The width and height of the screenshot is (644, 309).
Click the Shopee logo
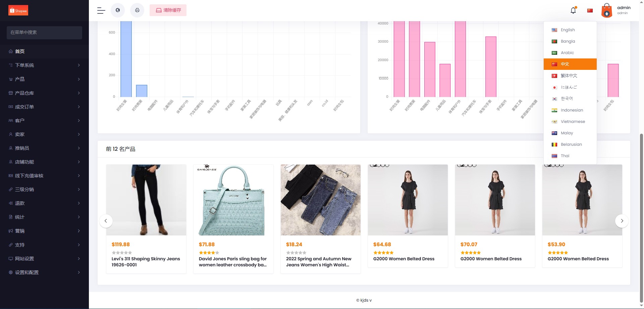point(18,10)
